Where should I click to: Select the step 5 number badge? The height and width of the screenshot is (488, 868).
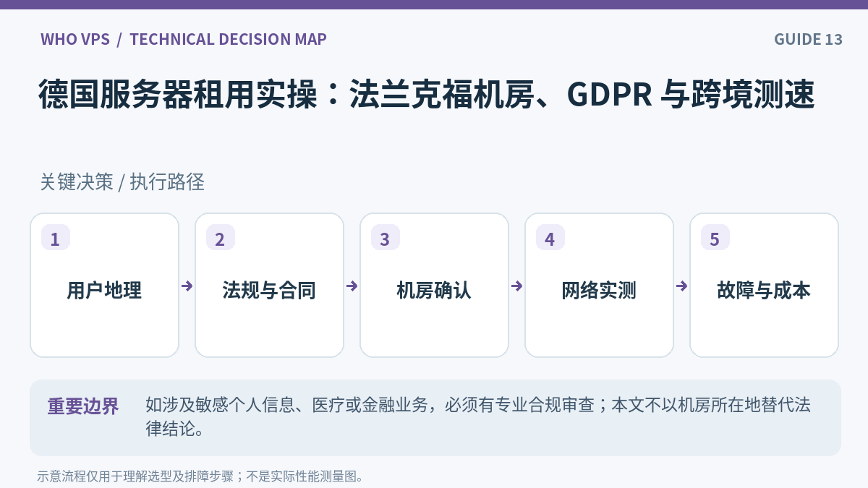click(x=715, y=239)
